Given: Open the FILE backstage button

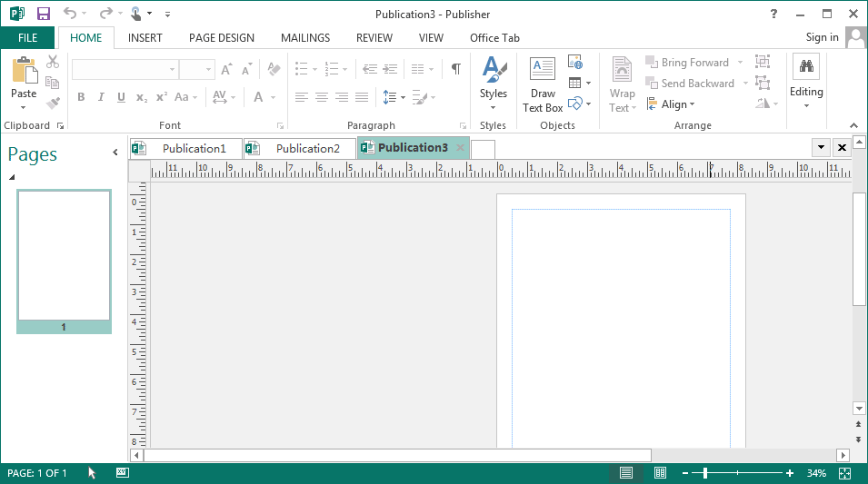Looking at the screenshot, I should [x=28, y=38].
